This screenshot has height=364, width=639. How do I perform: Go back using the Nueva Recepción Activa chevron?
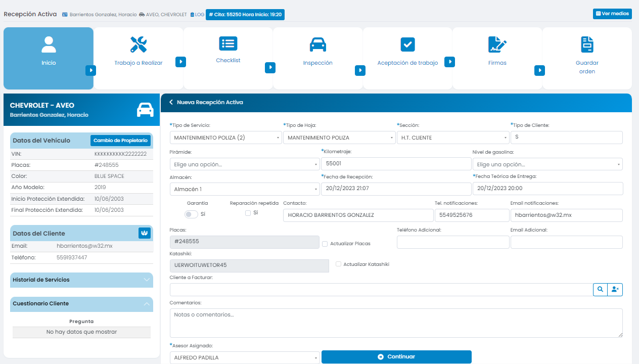[171, 102]
